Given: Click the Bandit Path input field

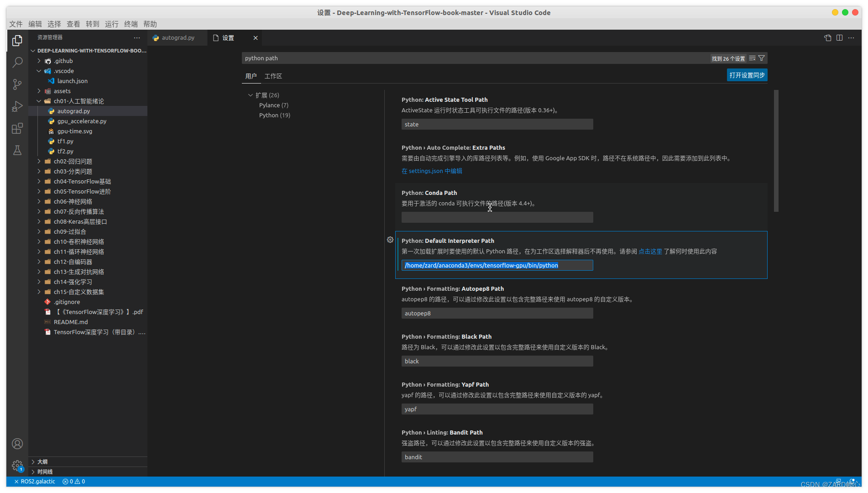Looking at the screenshot, I should click(497, 457).
